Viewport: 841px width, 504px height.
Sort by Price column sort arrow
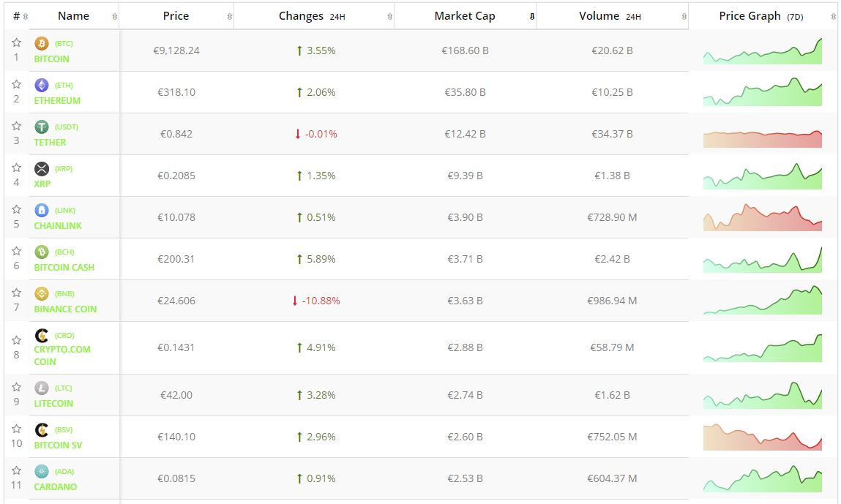tap(230, 16)
